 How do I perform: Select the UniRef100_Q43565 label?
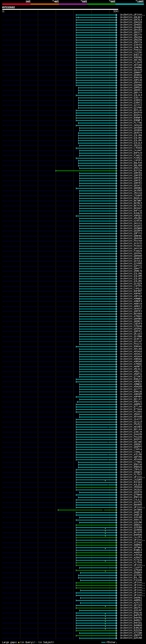[x=131, y=191]
